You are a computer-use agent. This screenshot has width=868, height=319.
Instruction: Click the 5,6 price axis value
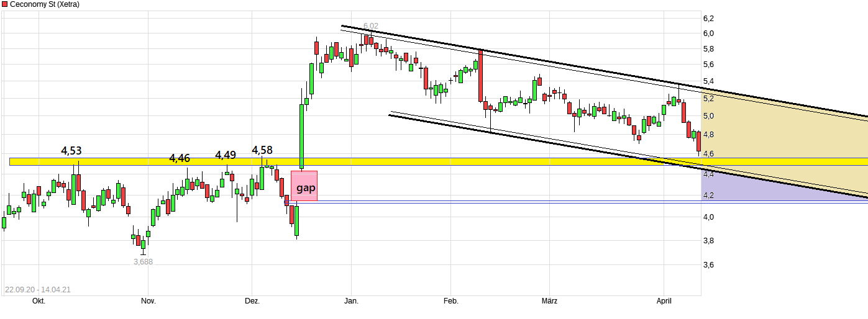708,65
